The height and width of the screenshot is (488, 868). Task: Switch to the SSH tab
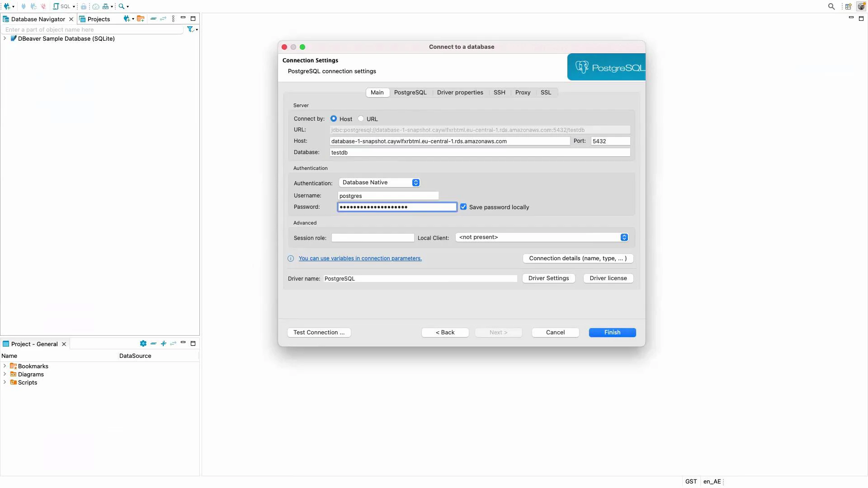click(x=499, y=92)
